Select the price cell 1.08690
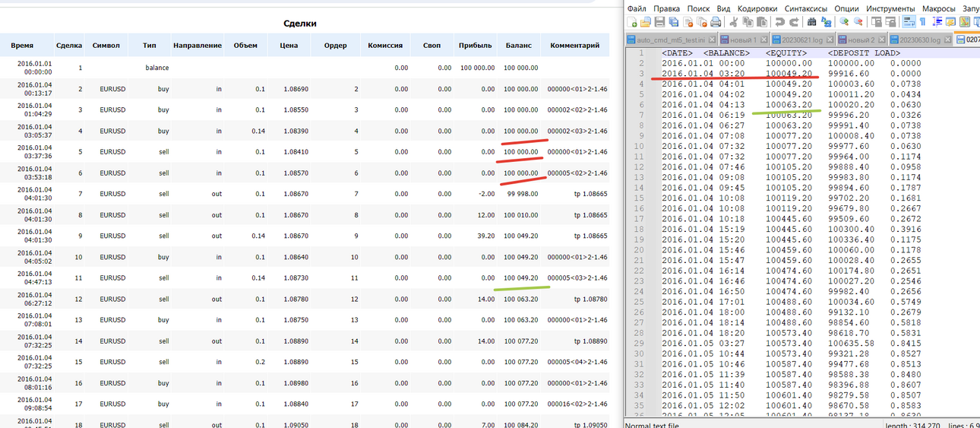This screenshot has width=980, height=428. tap(295, 89)
